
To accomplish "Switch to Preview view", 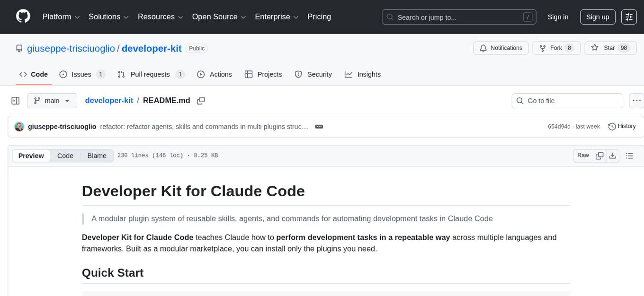I will [x=31, y=156].
